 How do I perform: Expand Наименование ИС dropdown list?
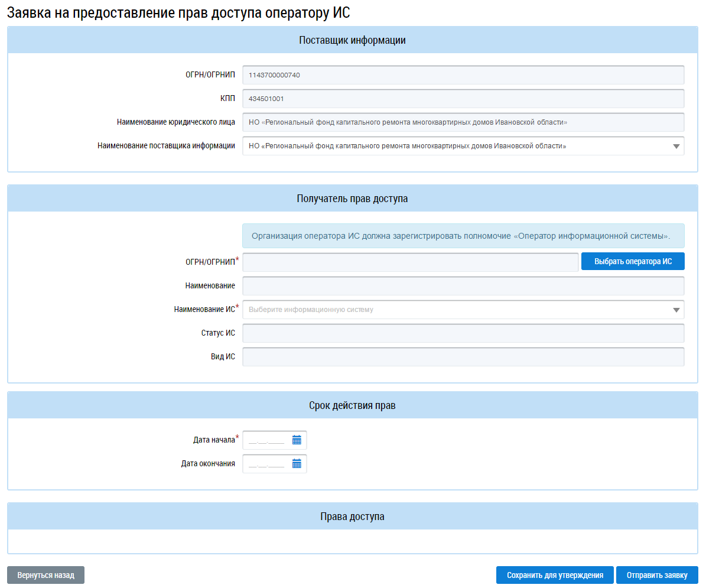coord(676,310)
